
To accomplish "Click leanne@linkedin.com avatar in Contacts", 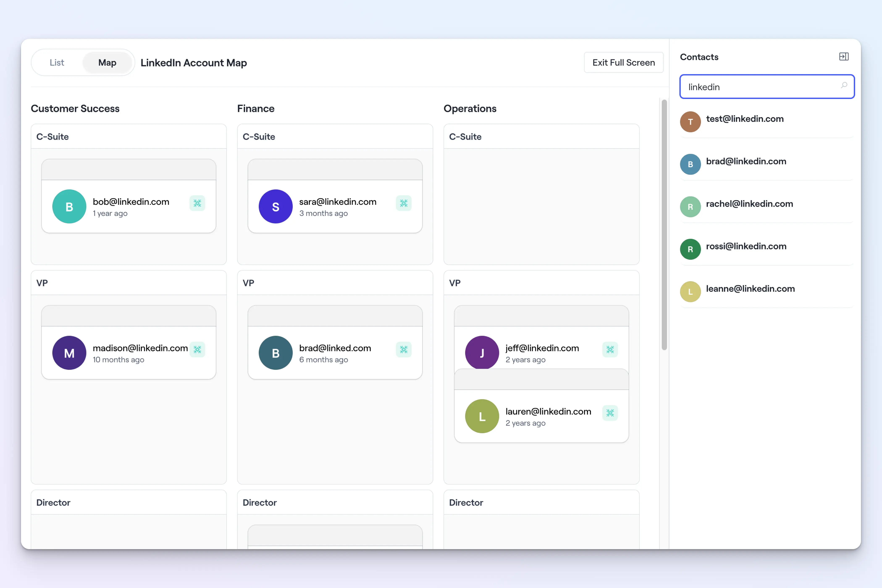I will pyautogui.click(x=690, y=292).
